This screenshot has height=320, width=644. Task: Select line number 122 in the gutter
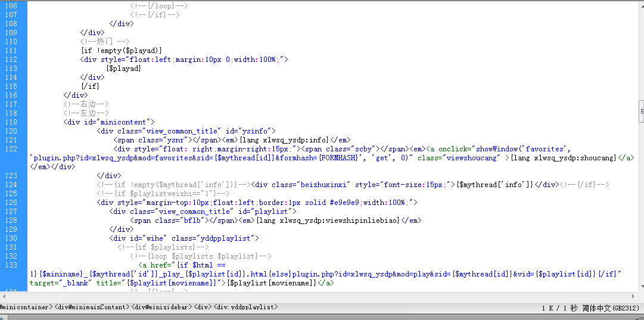11,149
